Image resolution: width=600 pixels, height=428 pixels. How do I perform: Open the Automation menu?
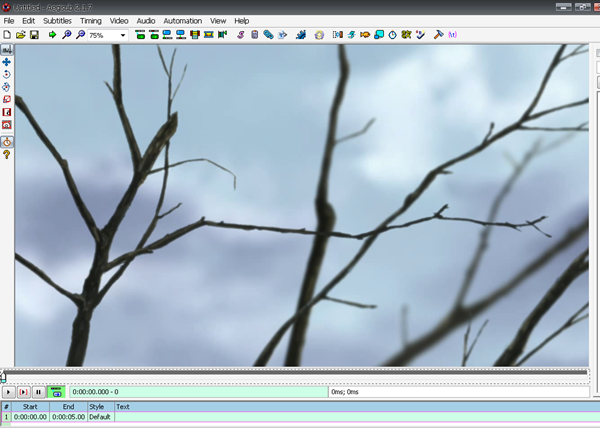tap(183, 21)
